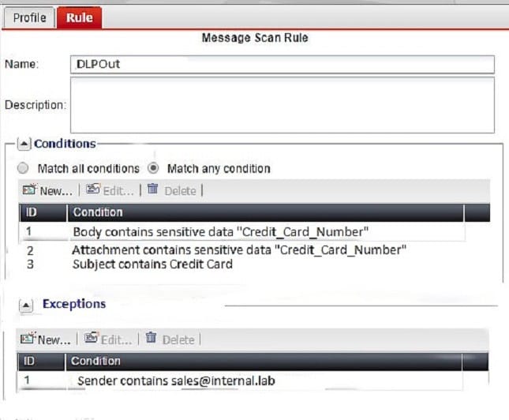Open the Rule tab
This screenshot has width=509, height=420.
click(79, 17)
